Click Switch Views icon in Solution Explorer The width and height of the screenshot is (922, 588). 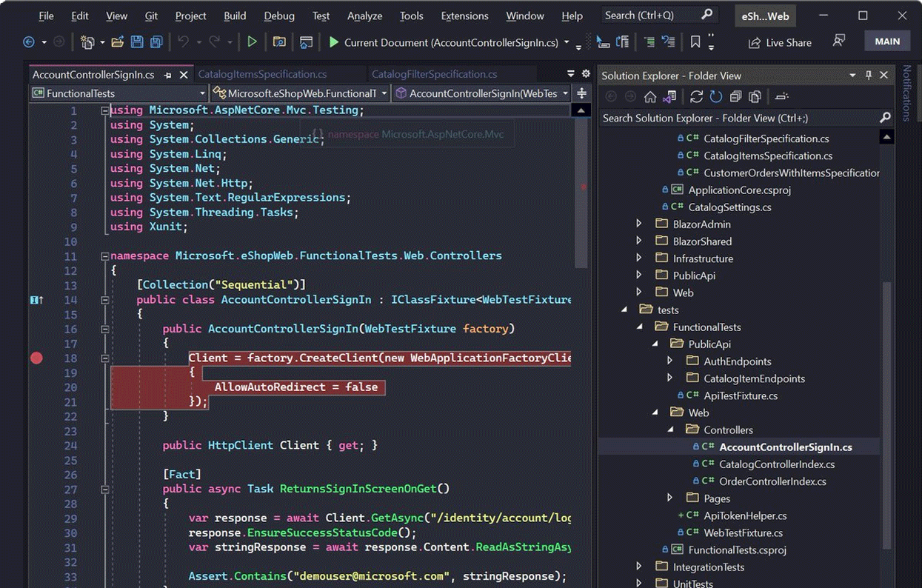pos(669,97)
